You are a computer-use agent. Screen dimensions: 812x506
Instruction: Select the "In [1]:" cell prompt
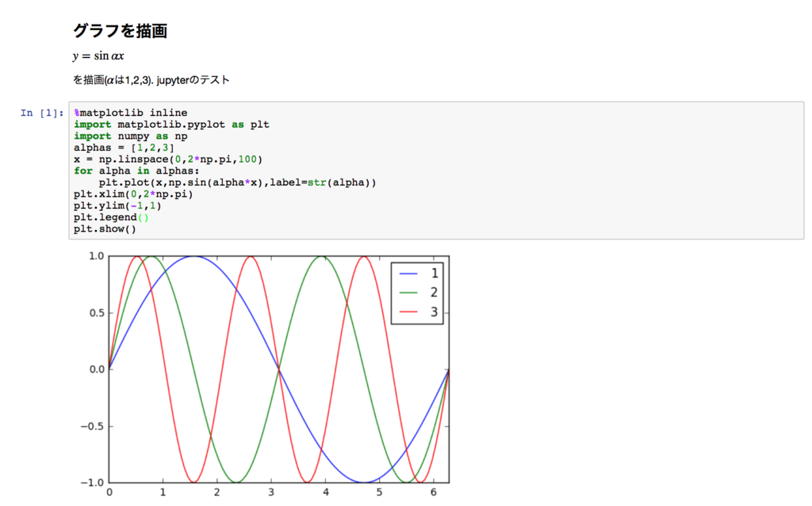(42, 113)
